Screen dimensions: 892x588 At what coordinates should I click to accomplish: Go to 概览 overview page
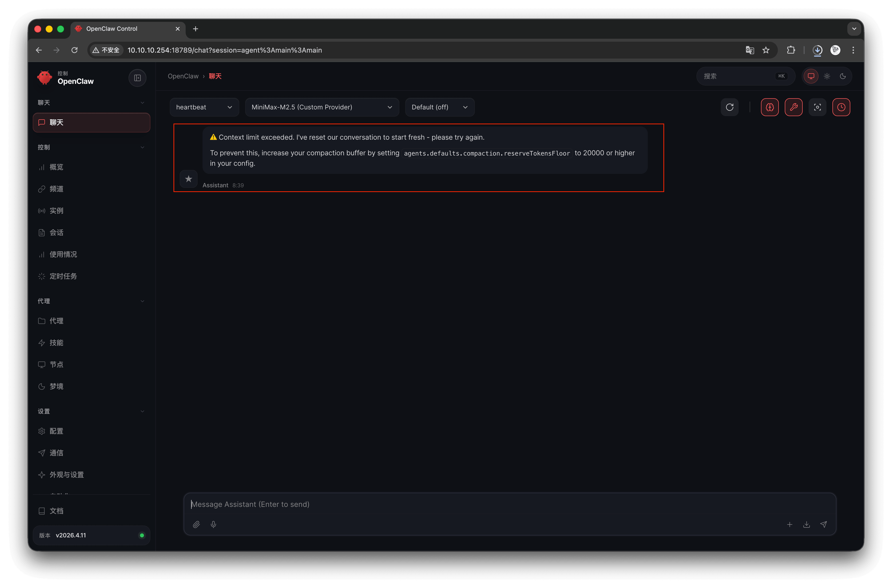(x=91, y=167)
